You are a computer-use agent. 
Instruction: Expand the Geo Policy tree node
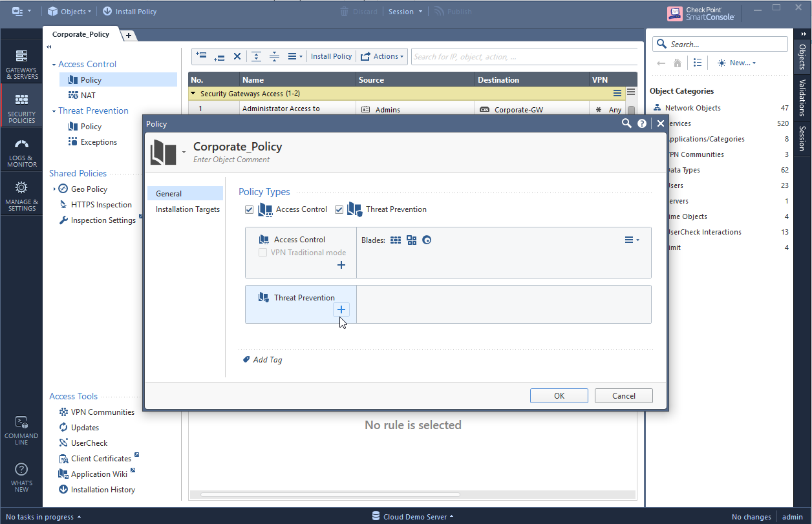(x=54, y=189)
